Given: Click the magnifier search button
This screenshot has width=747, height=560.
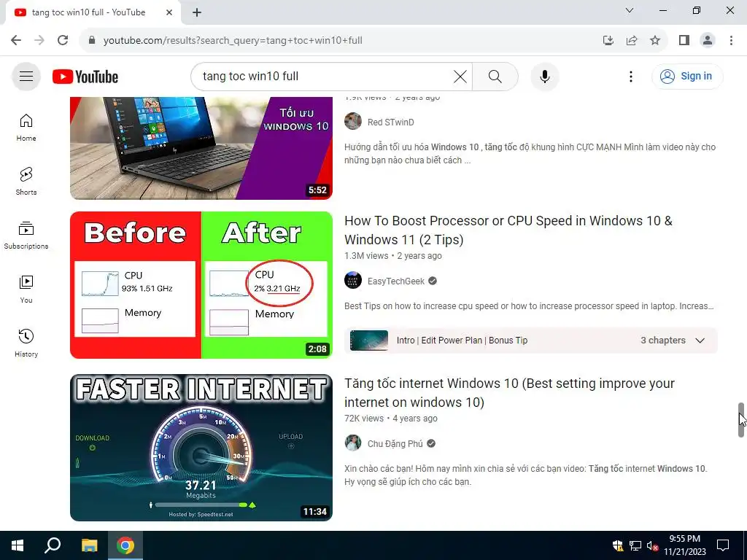Looking at the screenshot, I should (495, 76).
